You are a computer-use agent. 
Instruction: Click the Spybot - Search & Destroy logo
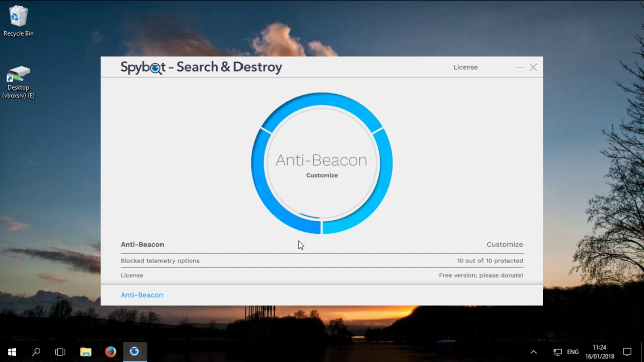click(201, 67)
